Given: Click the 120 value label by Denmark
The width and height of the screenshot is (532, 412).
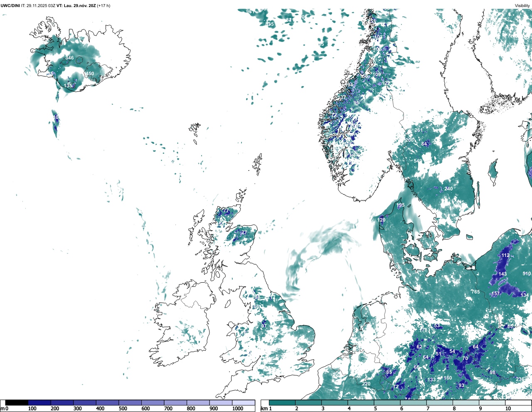Looking at the screenshot, I should 381,220.
